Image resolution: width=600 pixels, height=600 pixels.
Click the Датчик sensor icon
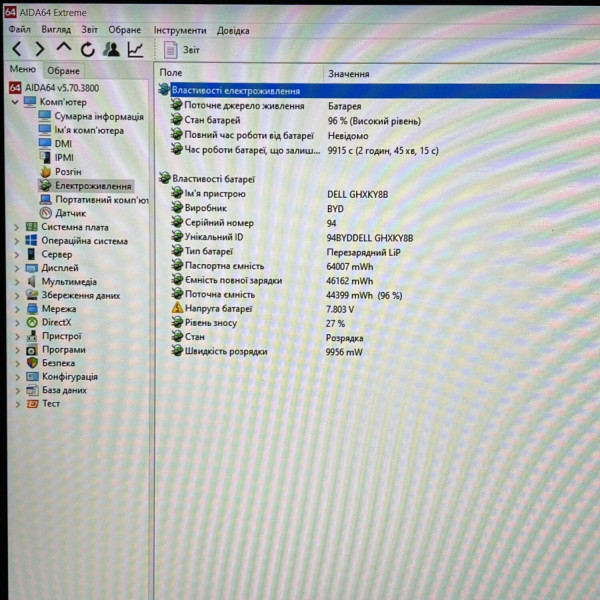[46, 213]
